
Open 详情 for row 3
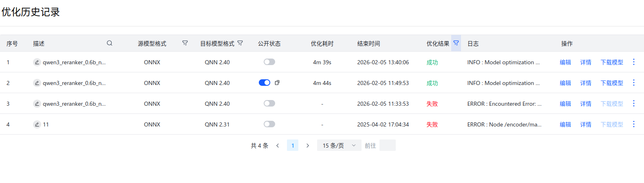click(586, 104)
